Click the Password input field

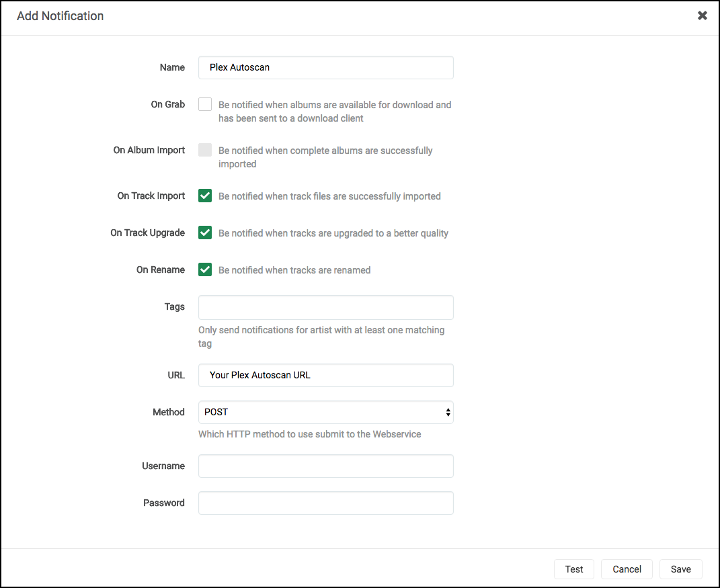[x=325, y=503]
